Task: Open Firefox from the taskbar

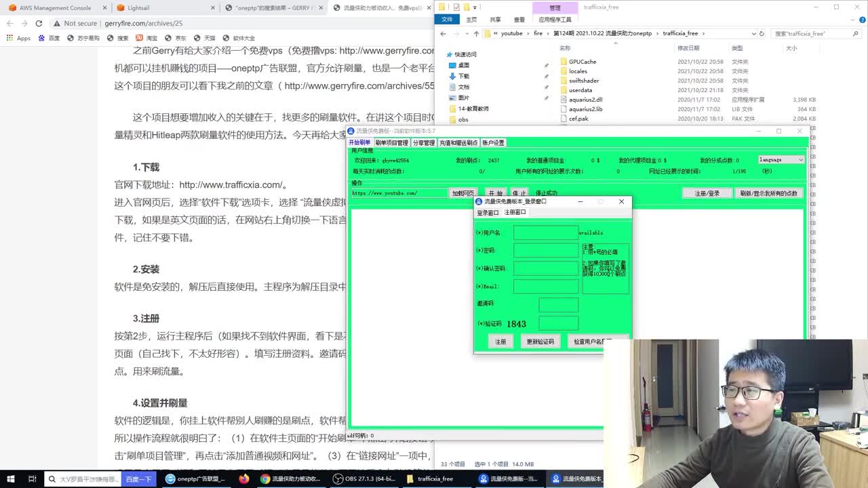Action: pos(244,479)
